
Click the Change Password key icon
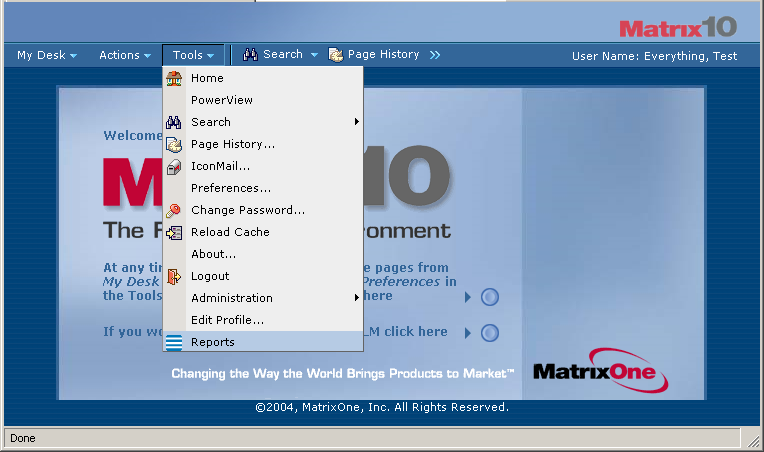click(174, 210)
